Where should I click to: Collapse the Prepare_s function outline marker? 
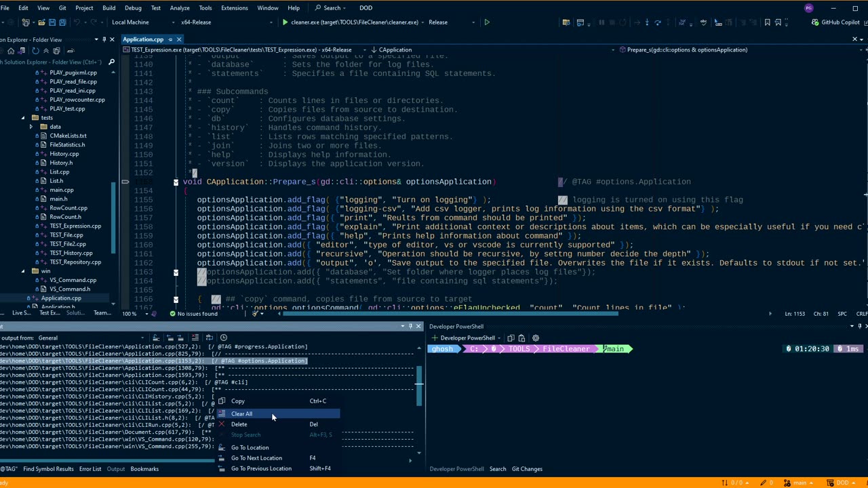pos(176,182)
